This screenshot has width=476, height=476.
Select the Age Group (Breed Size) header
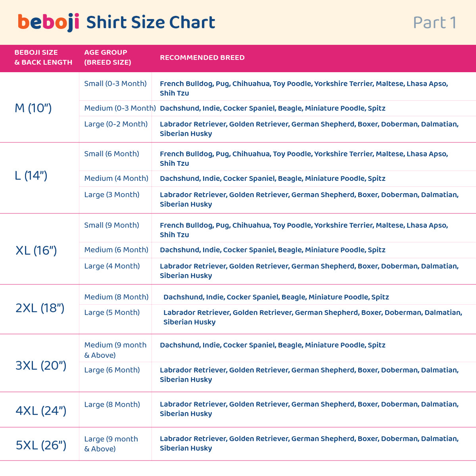(x=107, y=57)
